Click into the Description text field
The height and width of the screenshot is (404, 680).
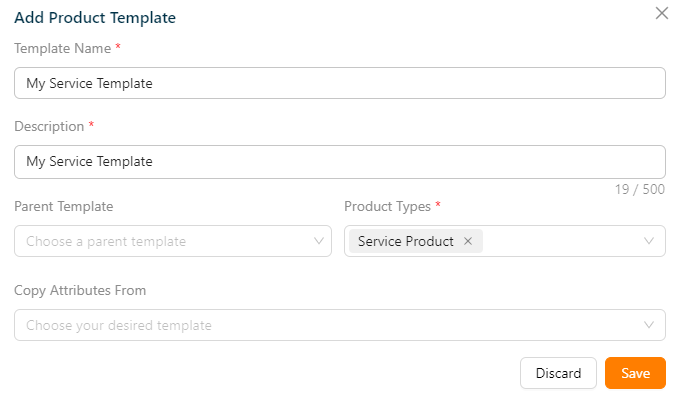(x=340, y=161)
